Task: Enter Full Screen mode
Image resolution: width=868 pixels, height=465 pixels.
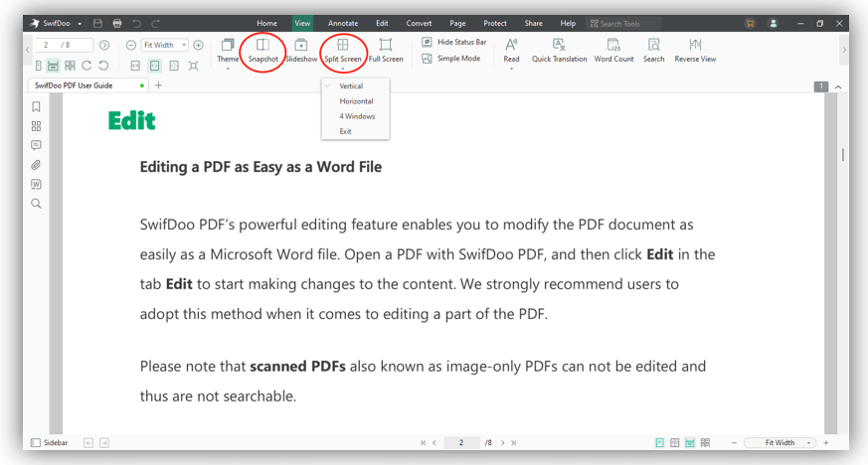Action: pos(386,51)
